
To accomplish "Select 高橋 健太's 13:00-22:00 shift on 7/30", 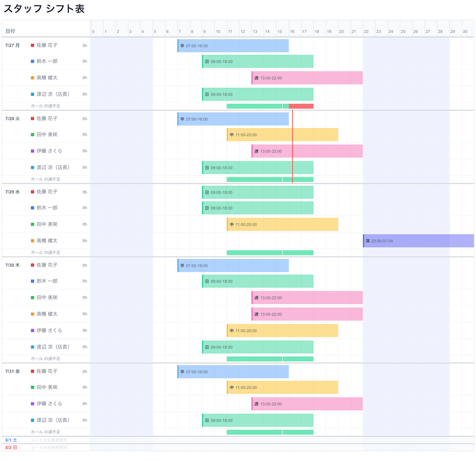I will tap(307, 314).
